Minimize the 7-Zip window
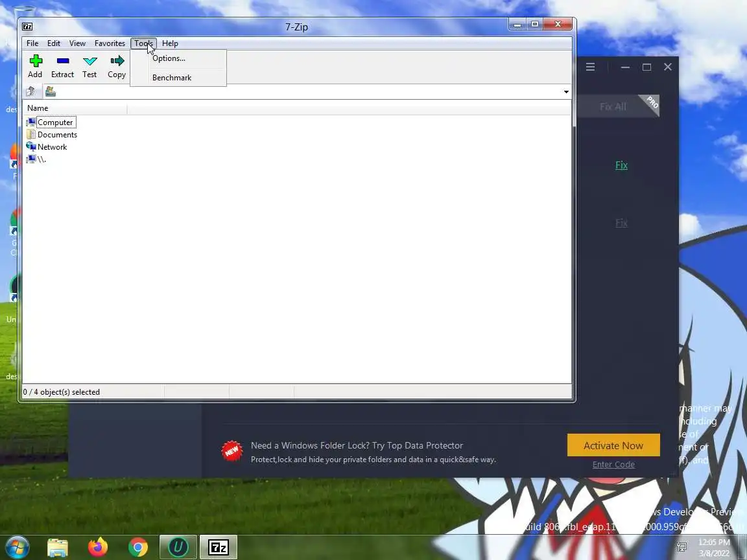This screenshot has height=560, width=747. 518,24
